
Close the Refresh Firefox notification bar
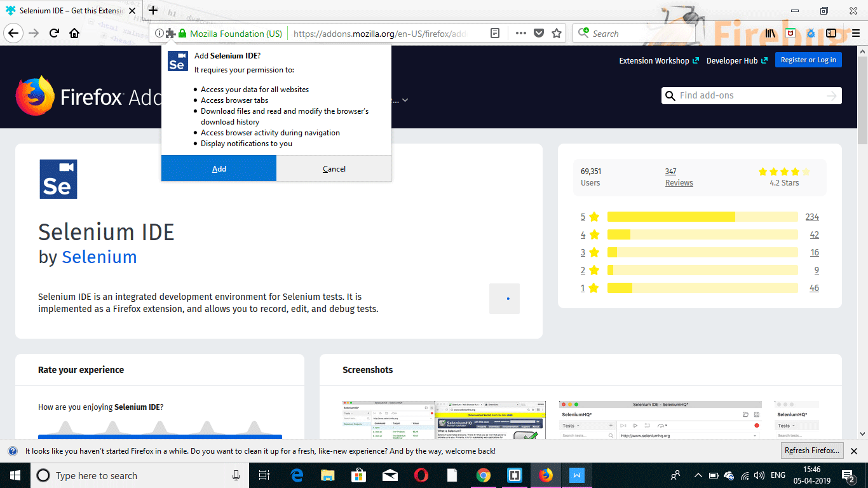[855, 451]
